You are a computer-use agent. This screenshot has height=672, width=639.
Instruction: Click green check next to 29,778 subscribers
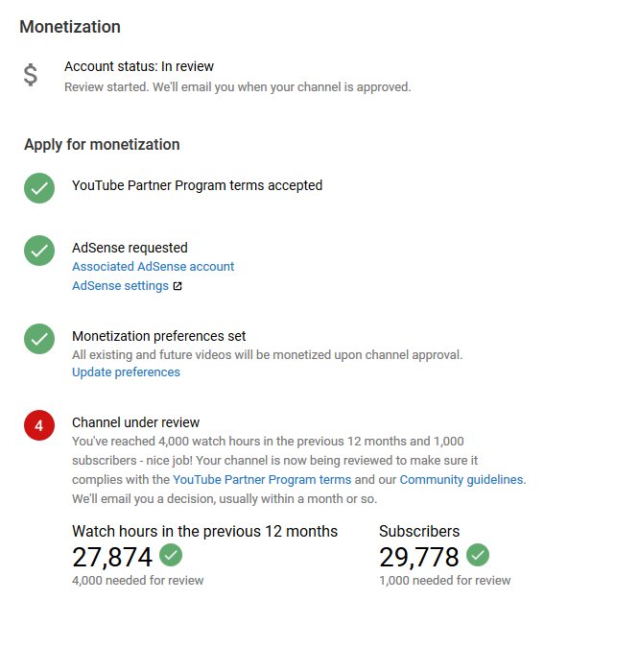[x=478, y=555]
